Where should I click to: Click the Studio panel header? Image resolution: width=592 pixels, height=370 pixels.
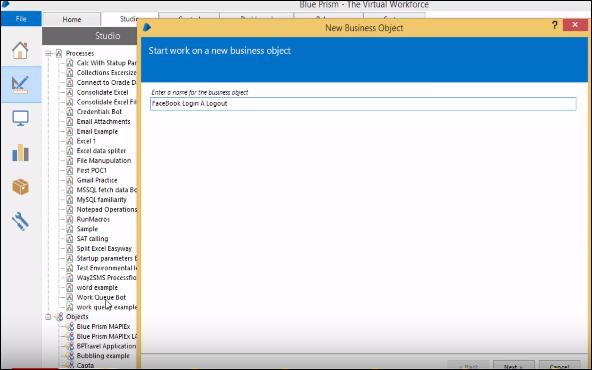[89, 36]
